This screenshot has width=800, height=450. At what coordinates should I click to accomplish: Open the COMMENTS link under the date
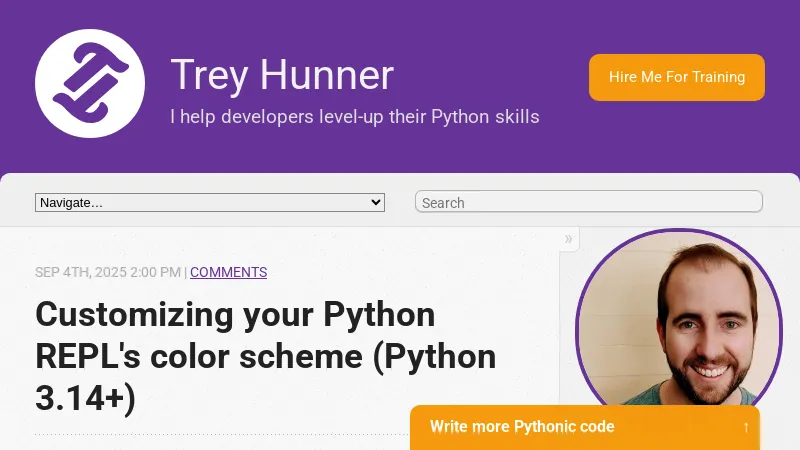click(x=228, y=272)
